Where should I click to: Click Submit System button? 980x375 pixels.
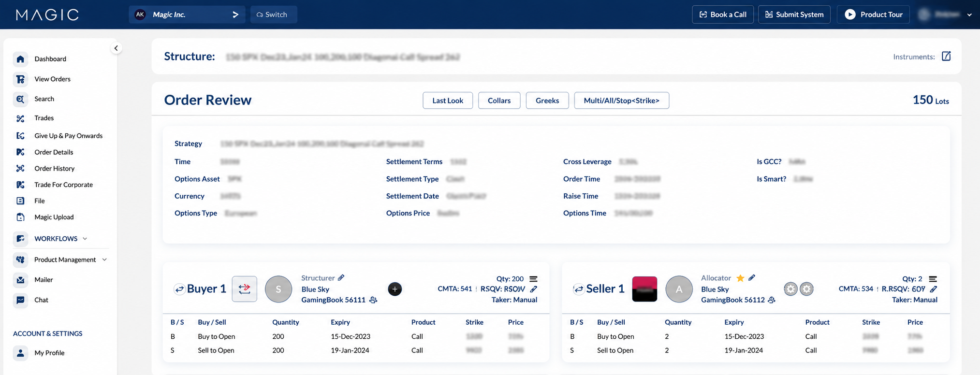point(794,14)
